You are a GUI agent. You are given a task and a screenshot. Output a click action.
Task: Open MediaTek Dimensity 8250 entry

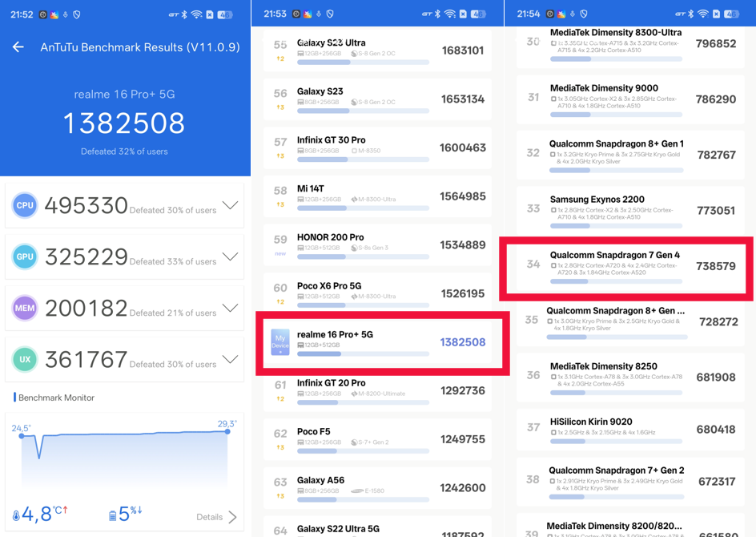coord(630,378)
